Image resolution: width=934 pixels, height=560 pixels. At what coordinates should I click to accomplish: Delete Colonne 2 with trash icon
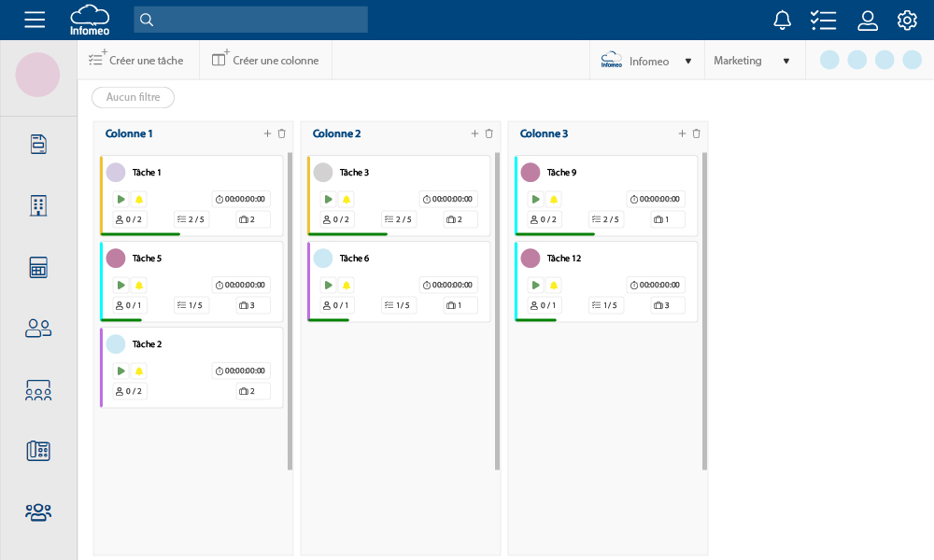coord(488,133)
